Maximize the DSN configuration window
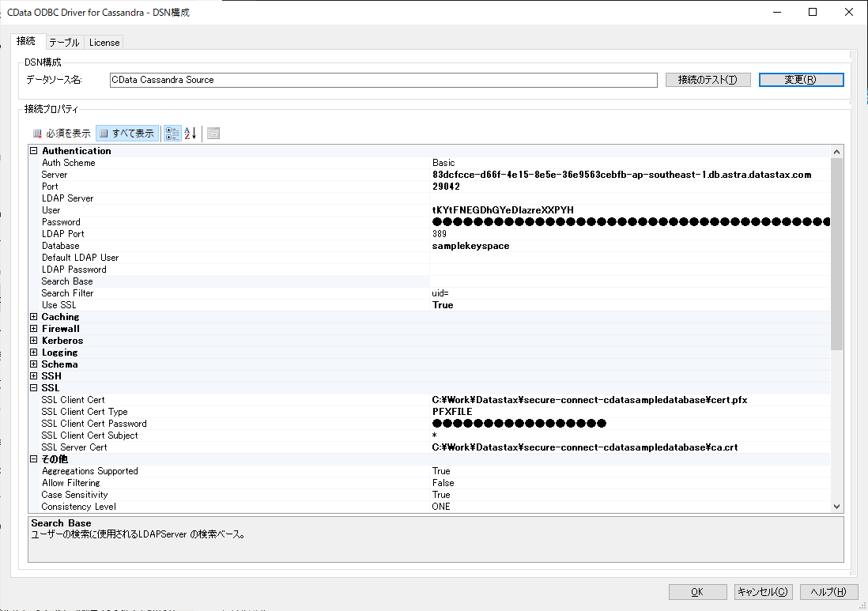This screenshot has width=868, height=611. click(813, 12)
